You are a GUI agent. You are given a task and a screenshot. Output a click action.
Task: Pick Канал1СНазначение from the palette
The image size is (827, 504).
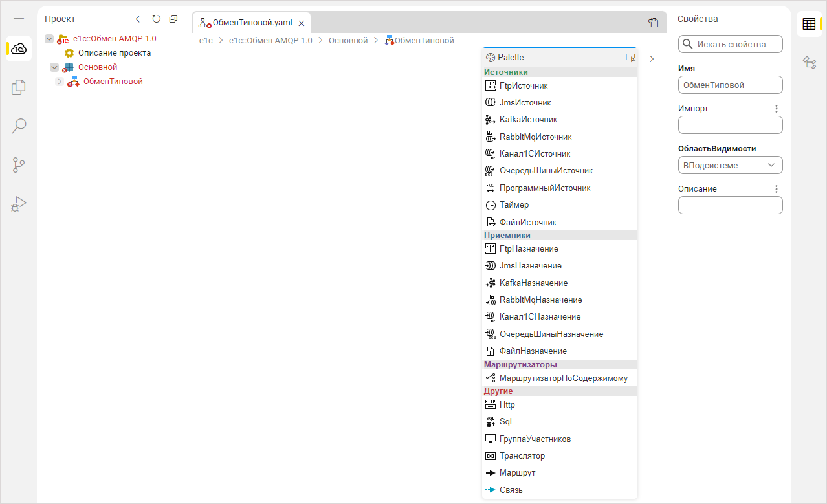click(560, 317)
